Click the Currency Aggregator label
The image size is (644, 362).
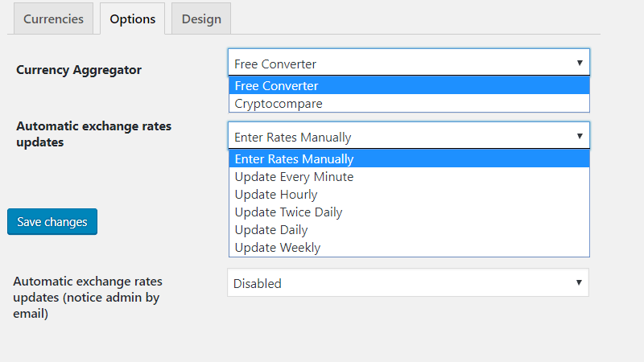[x=79, y=70]
